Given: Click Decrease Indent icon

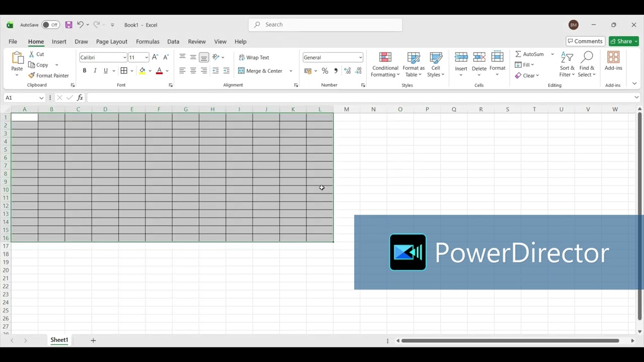Looking at the screenshot, I should (215, 71).
